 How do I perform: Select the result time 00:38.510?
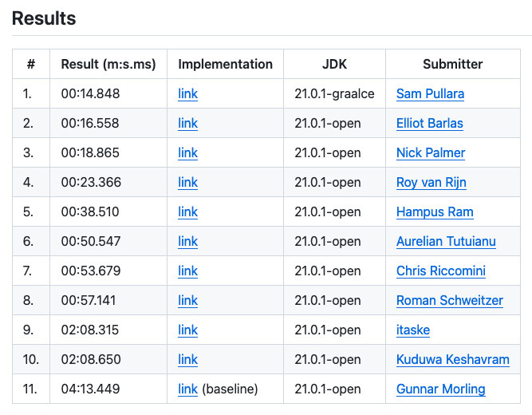[90, 212]
